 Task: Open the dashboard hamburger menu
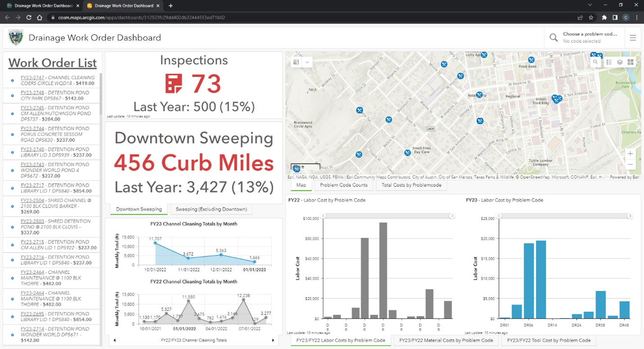[633, 38]
